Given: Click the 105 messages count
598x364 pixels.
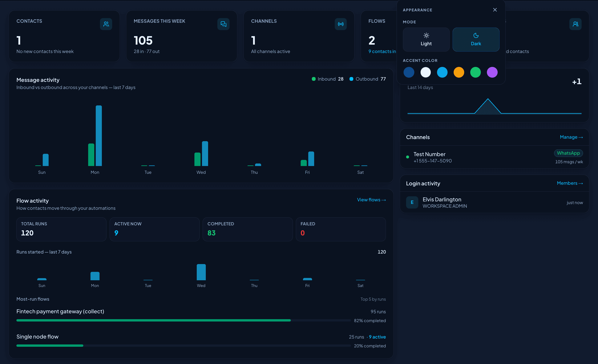Looking at the screenshot, I should pos(143,40).
